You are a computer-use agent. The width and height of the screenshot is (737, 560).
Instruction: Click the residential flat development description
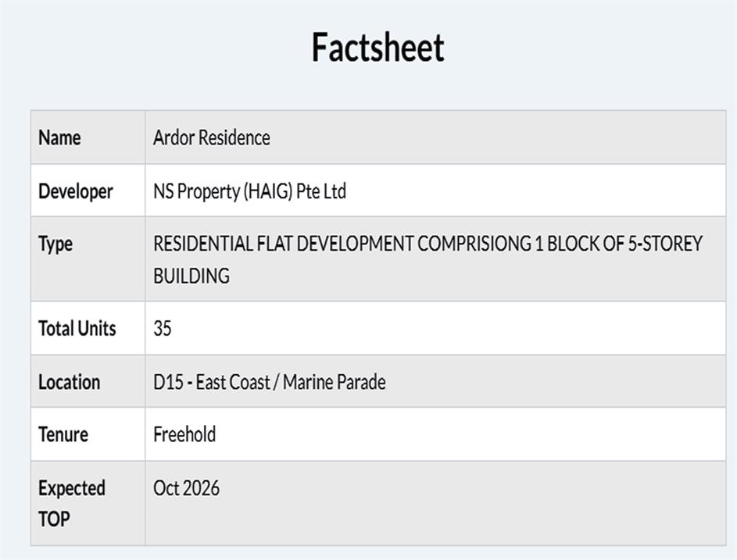tap(427, 244)
